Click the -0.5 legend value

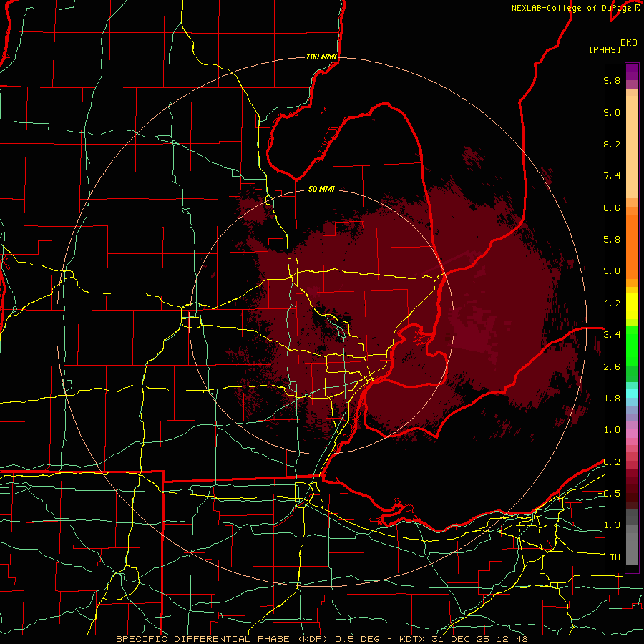tap(609, 494)
